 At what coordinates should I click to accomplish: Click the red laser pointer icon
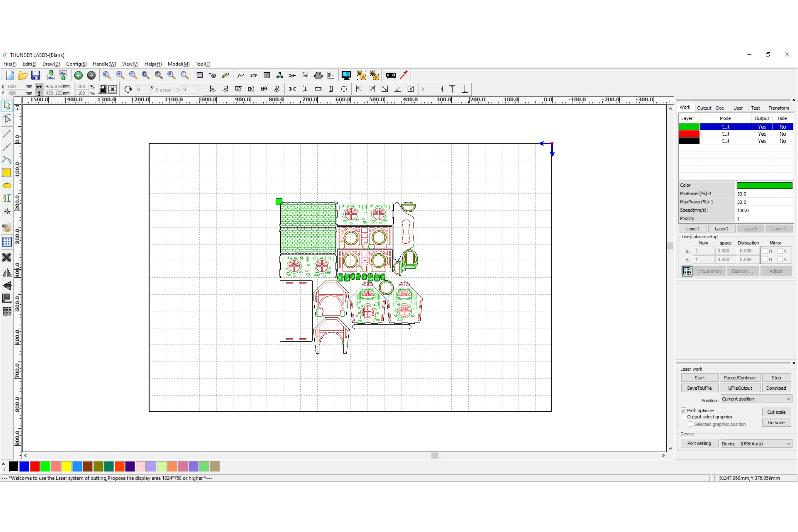point(404,75)
